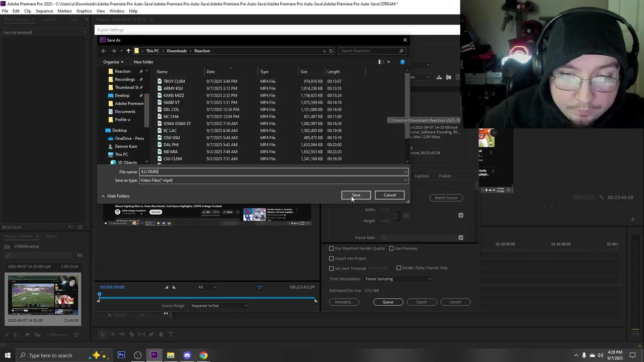Select the Type tool in the Premiere toolbar
Viewport: 644px width, 362px height.
pyautogui.click(x=171, y=334)
